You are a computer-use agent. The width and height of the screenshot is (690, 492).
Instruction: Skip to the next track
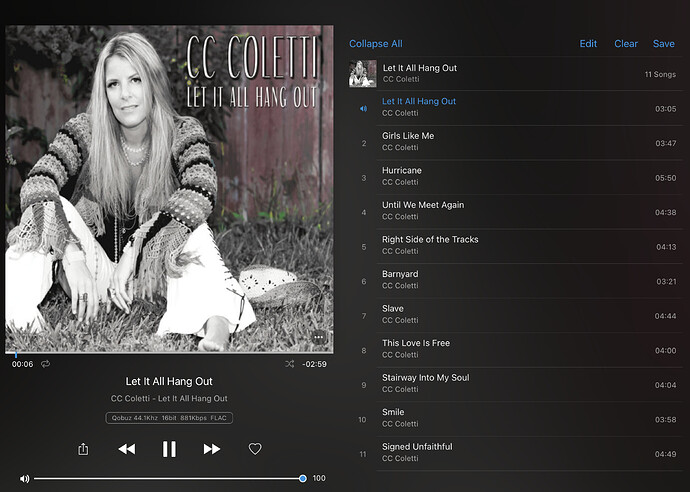212,449
